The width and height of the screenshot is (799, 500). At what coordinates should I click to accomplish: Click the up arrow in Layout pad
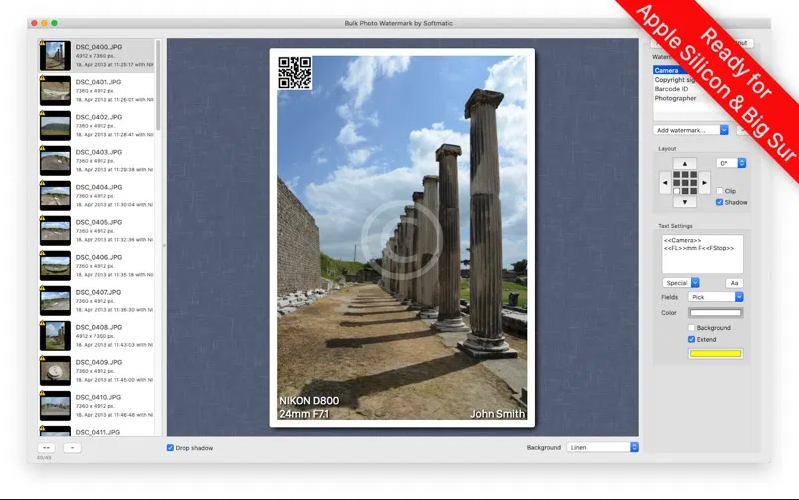pyautogui.click(x=684, y=163)
